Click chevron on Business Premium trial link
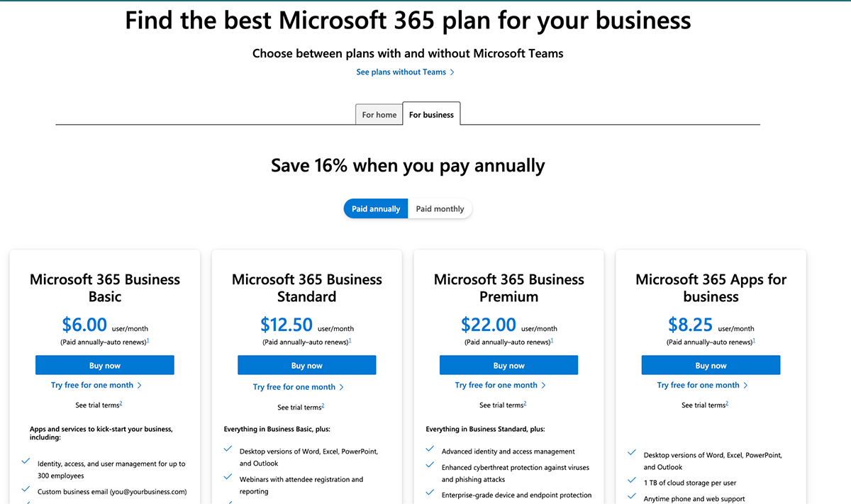The image size is (851, 504). (x=545, y=385)
